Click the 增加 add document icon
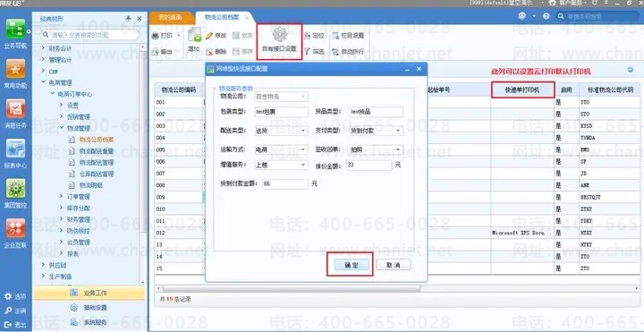Viewport: 644px width, 332px height. click(194, 35)
